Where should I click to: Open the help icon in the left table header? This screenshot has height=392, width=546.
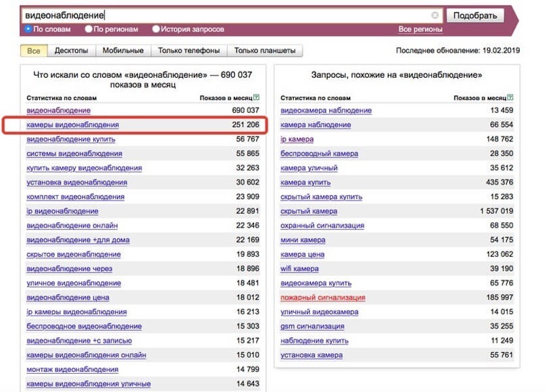point(257,97)
